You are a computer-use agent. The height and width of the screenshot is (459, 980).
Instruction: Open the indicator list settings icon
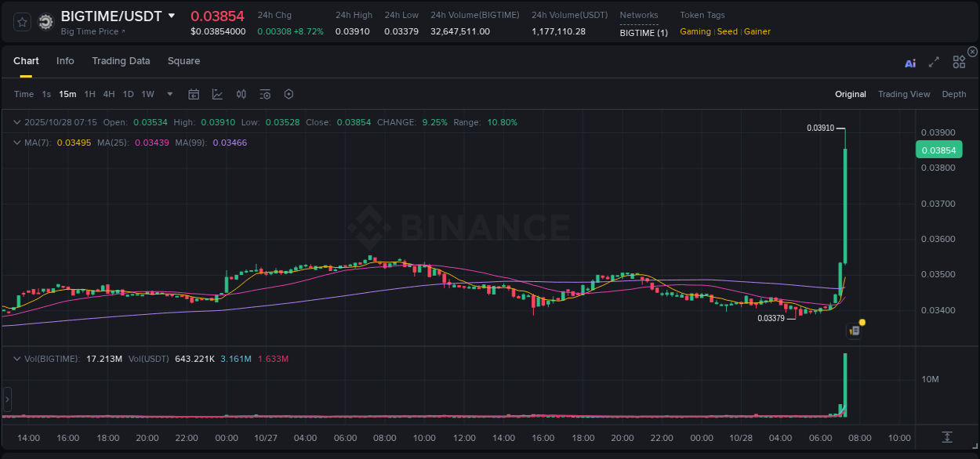click(264, 94)
